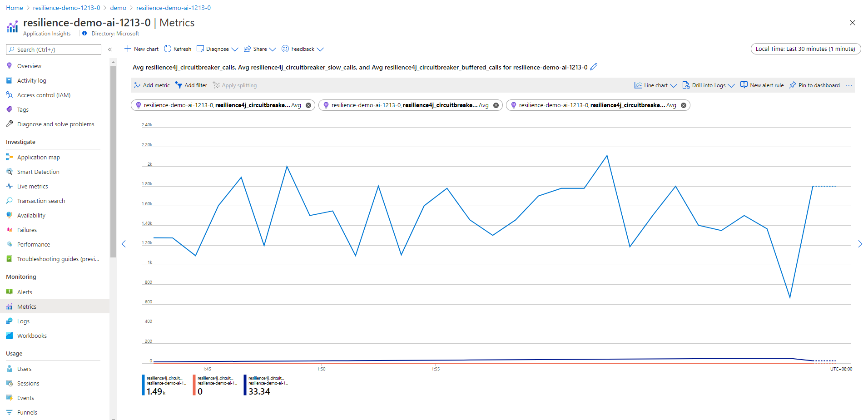Navigate to demo breadcrumb link

[x=118, y=8]
